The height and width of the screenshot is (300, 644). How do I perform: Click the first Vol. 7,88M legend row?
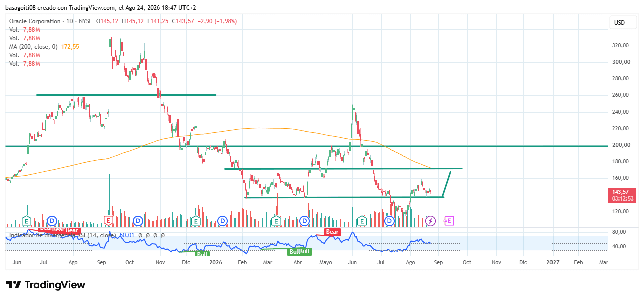point(24,30)
